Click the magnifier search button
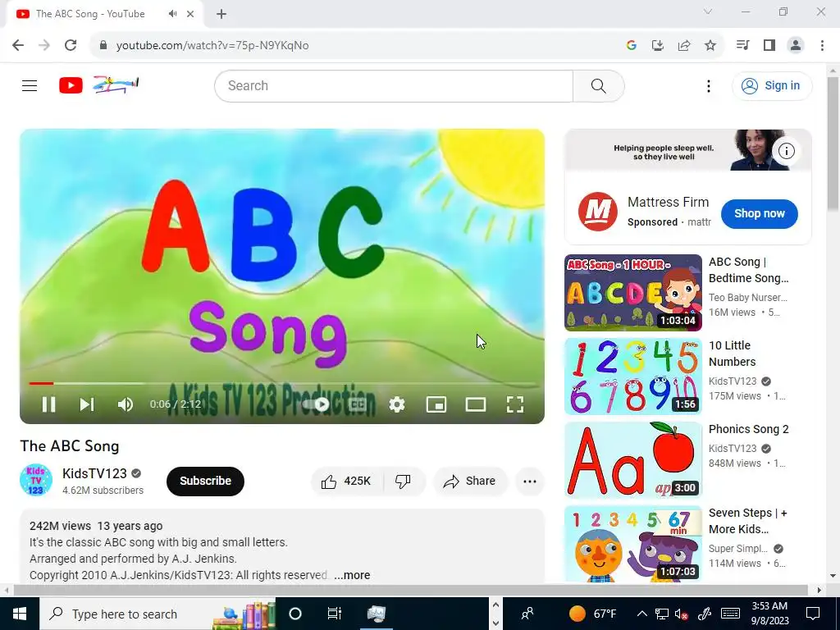Screen dimensions: 840x630 click(x=598, y=85)
